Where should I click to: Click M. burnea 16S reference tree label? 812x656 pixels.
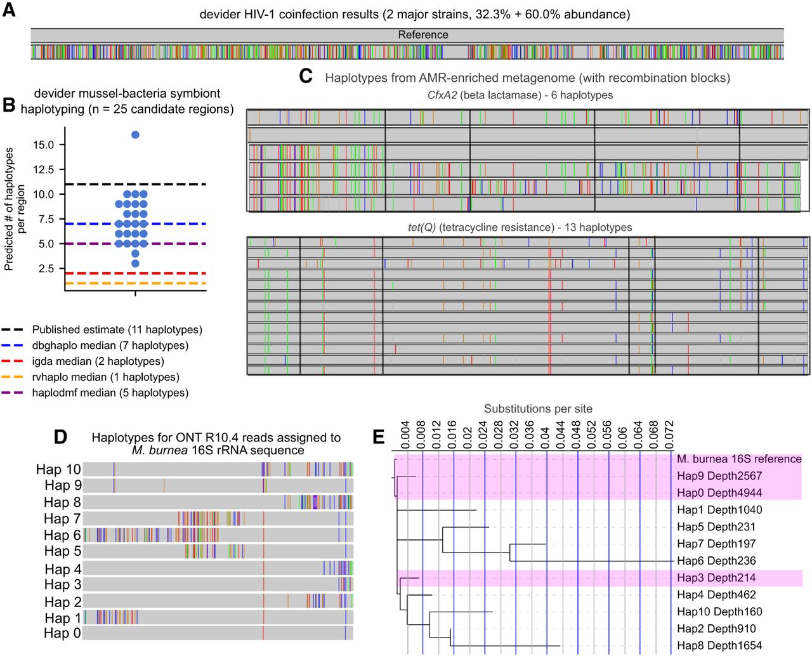point(738,459)
